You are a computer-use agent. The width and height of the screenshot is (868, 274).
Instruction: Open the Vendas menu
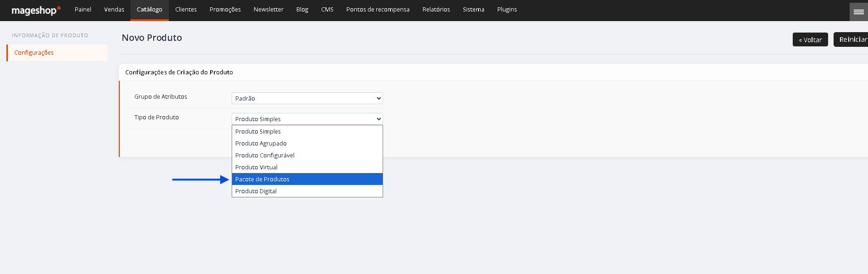pos(114,10)
